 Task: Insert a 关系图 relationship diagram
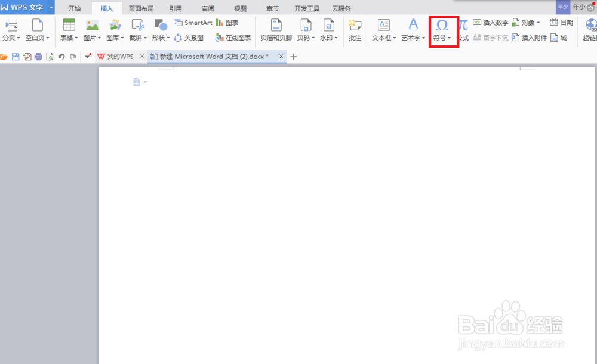[x=189, y=38]
